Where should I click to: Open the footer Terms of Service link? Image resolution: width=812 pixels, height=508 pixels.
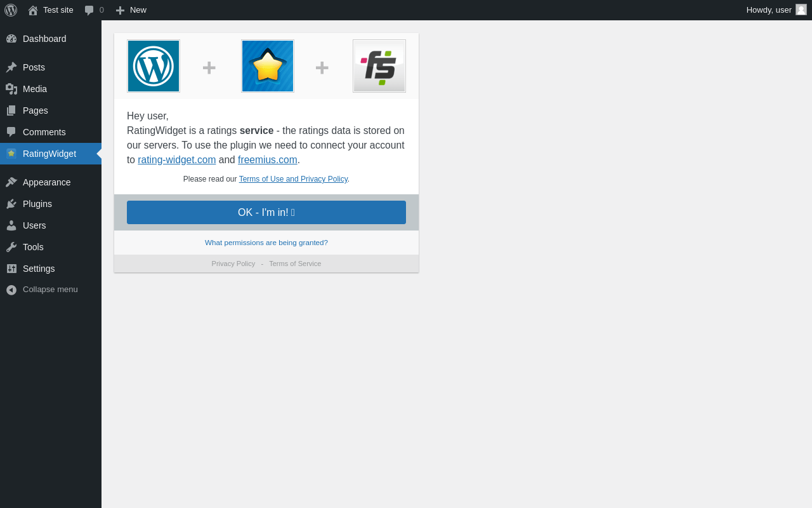coord(295,264)
